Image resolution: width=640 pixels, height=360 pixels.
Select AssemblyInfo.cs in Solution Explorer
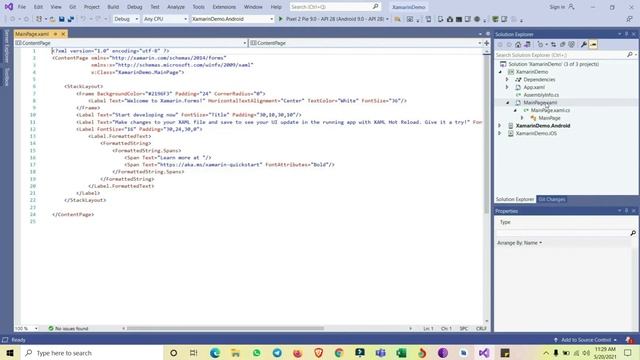pos(541,95)
